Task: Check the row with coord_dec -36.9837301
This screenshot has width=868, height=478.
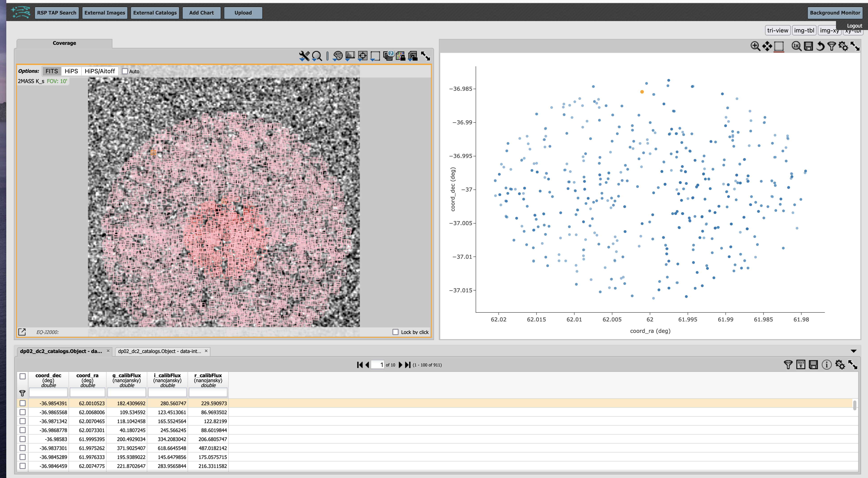Action: [23, 448]
